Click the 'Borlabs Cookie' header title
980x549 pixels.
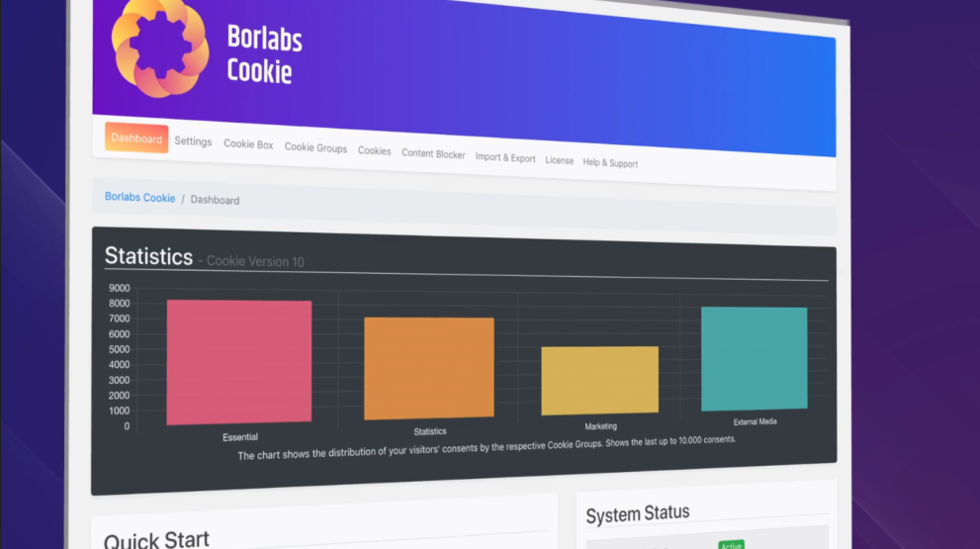coord(264,54)
